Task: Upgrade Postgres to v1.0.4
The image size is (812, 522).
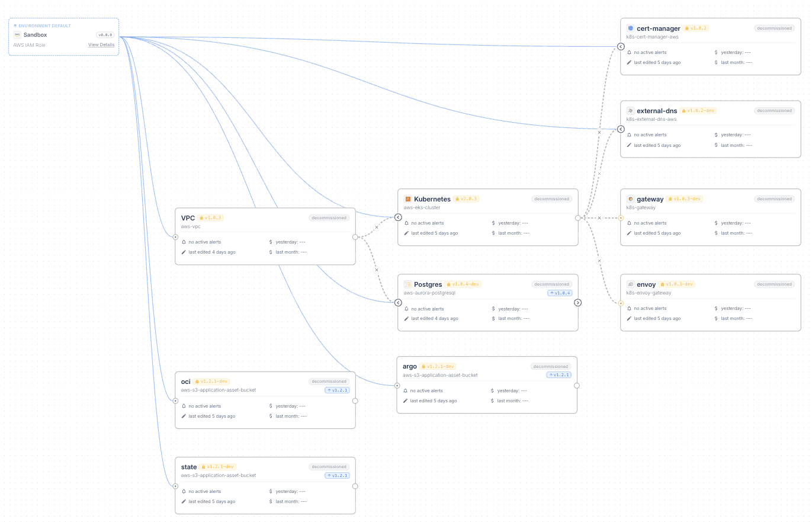Action: [x=560, y=293]
